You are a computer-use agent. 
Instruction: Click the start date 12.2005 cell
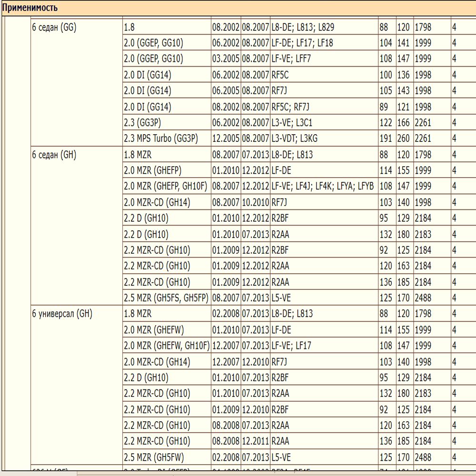[x=226, y=139]
